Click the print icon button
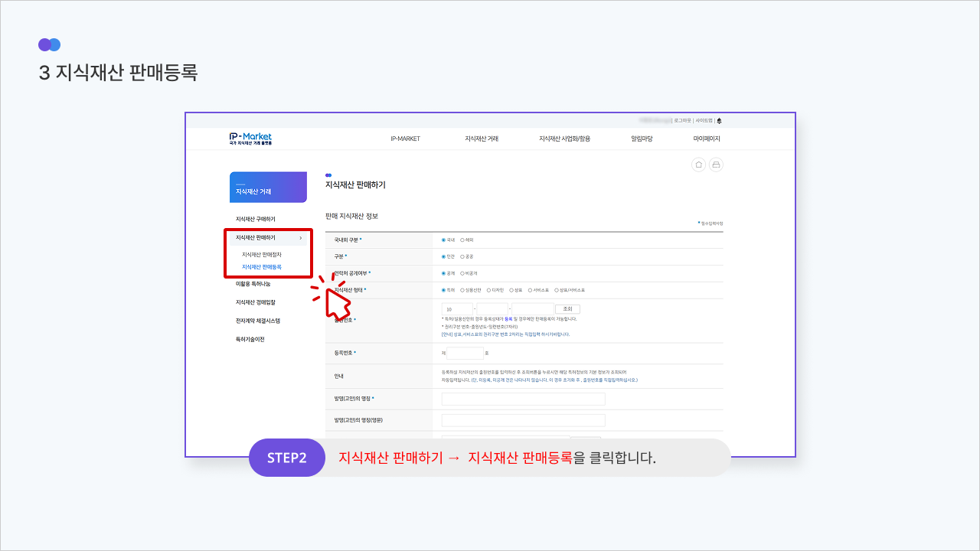Image resolution: width=980 pixels, height=551 pixels. (716, 165)
